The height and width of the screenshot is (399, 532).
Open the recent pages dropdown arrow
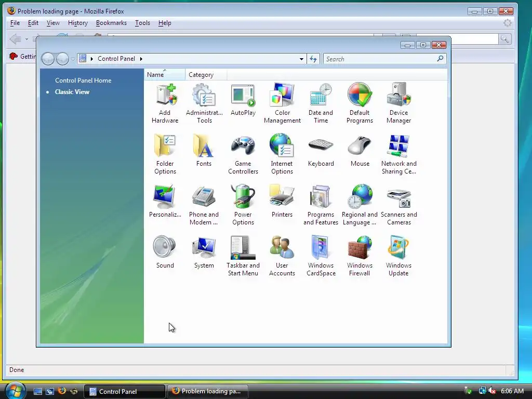pos(73,59)
